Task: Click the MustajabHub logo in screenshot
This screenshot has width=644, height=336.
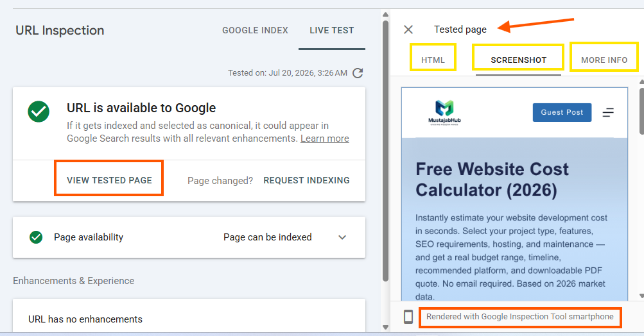Action: 444,112
